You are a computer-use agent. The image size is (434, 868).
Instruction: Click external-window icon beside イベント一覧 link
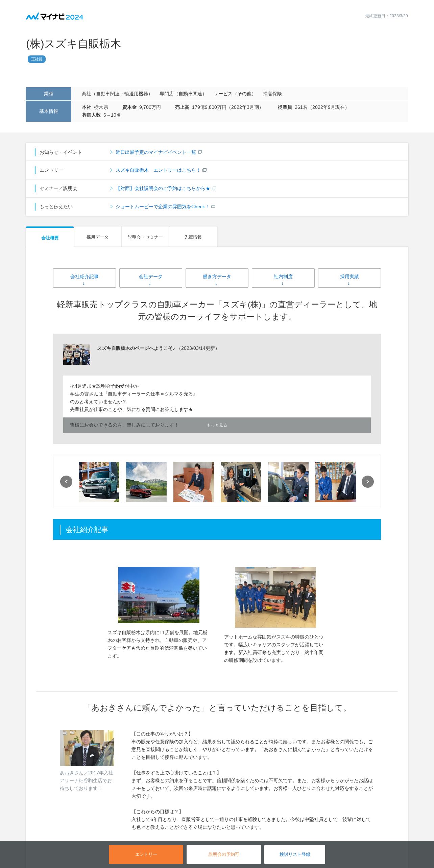click(x=200, y=152)
